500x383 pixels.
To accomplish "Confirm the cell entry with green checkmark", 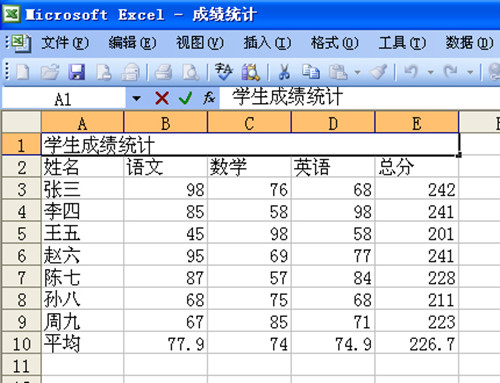I will (x=185, y=98).
